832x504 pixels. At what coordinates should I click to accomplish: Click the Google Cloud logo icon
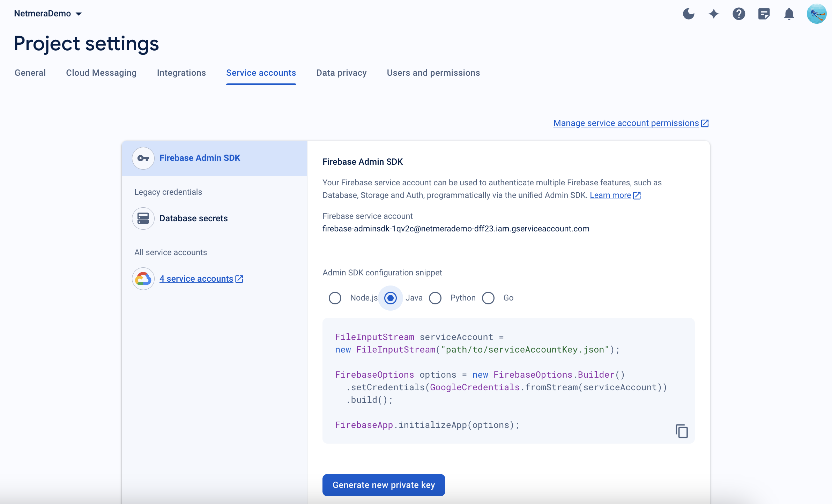(x=143, y=279)
